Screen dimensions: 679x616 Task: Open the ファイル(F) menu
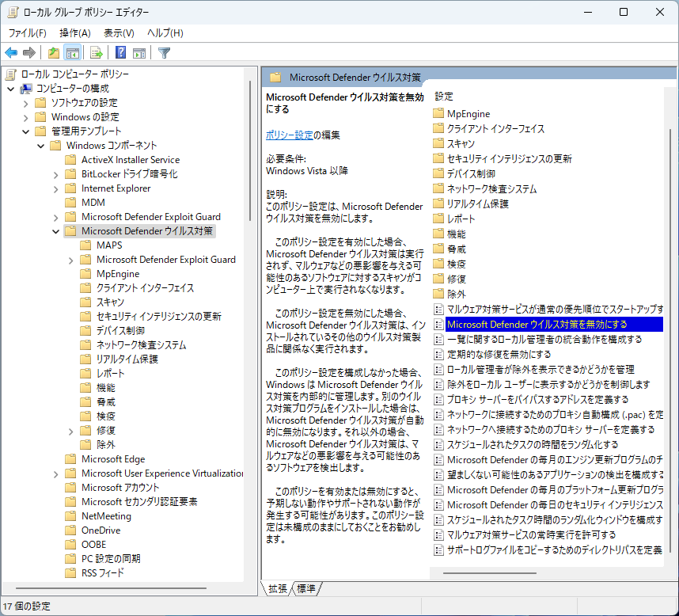(27, 33)
